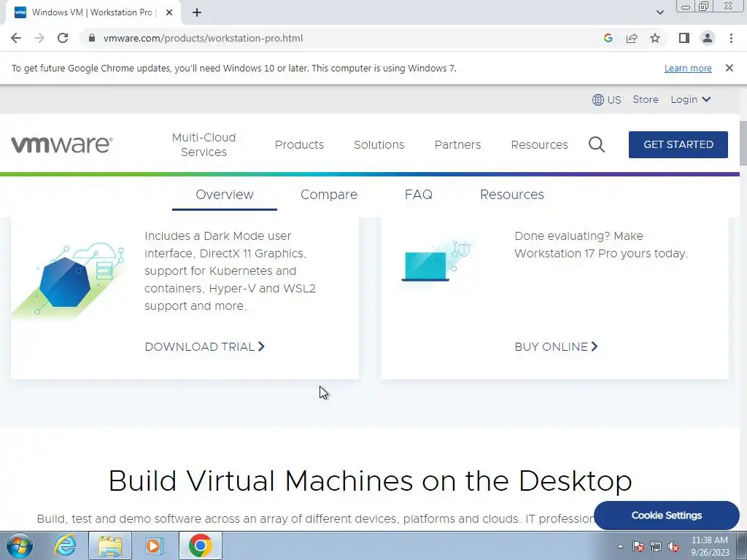Select the Overview tab
Image resolution: width=747 pixels, height=560 pixels.
tap(225, 195)
